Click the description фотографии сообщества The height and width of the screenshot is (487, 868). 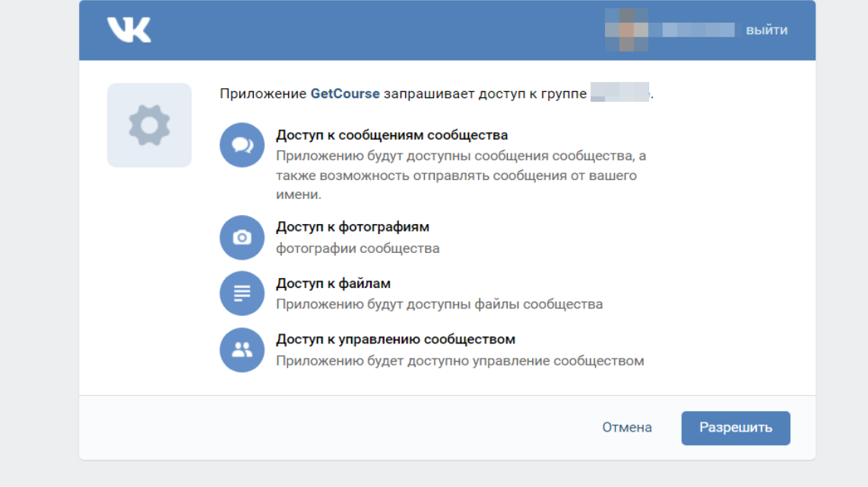[357, 248]
